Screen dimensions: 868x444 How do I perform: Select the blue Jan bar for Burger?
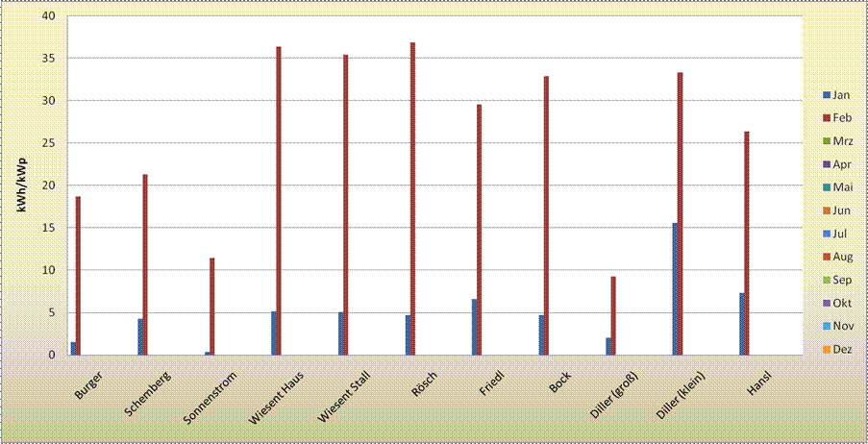pyautogui.click(x=73, y=348)
